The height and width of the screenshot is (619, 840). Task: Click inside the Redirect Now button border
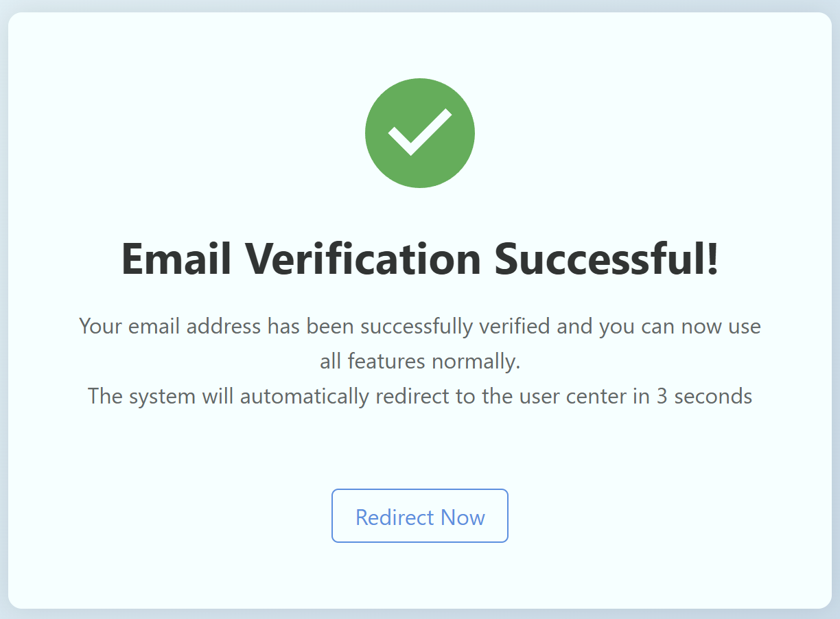420,516
